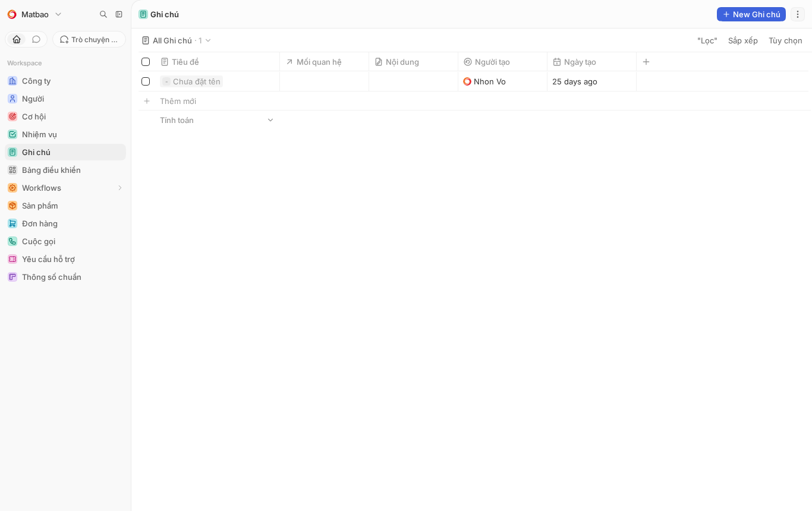Click the Nhon Vo avatar icon
The width and height of the screenshot is (812, 511).
click(467, 81)
